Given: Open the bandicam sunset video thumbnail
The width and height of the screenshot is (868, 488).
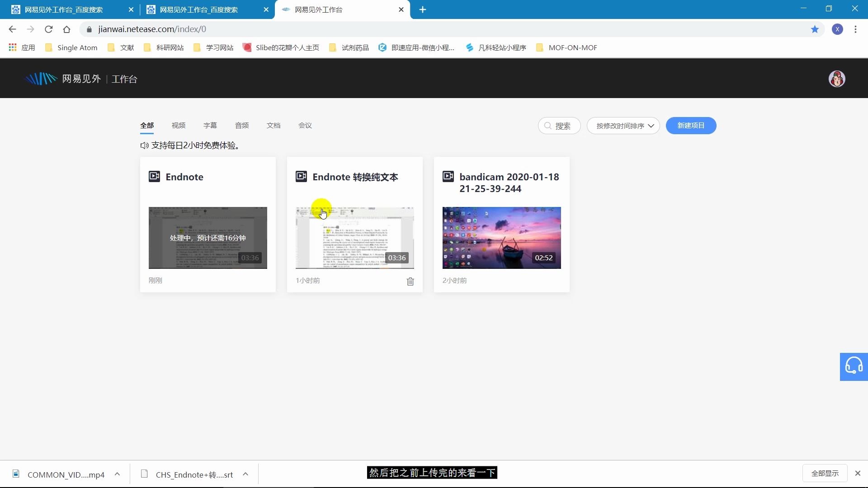Looking at the screenshot, I should (502, 238).
